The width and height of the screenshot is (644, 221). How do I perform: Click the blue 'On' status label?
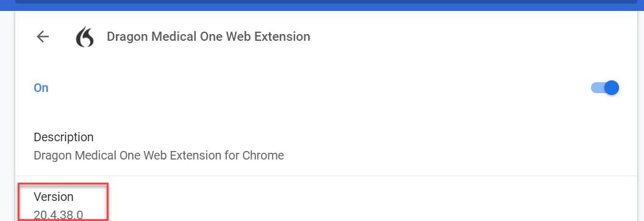click(41, 88)
